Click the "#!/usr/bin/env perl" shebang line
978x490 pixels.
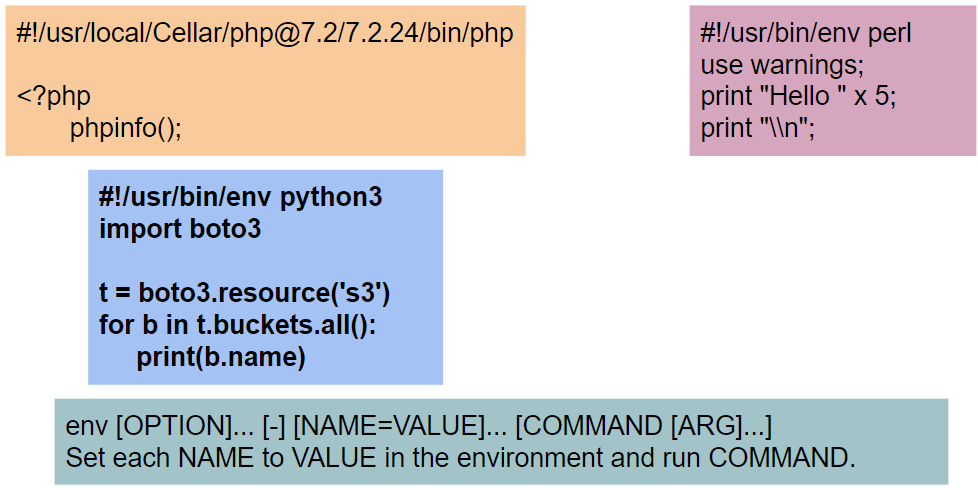805,33
